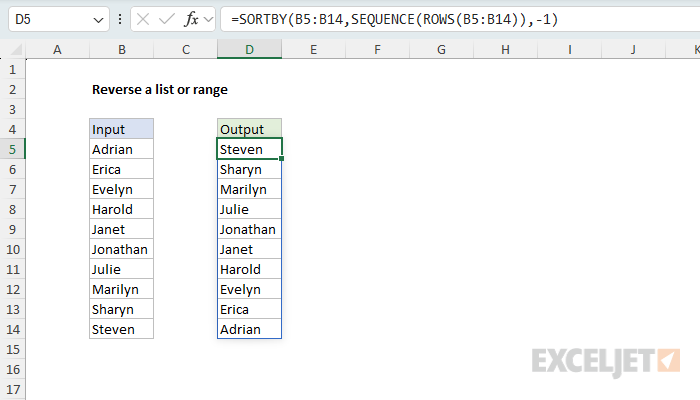Select output cell 'Jonathan' in column D
This screenshot has height=400, width=700.
point(250,229)
